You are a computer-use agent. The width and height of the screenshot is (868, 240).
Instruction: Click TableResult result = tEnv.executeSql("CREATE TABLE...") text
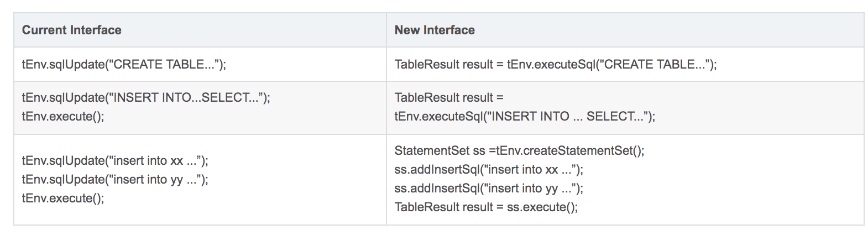pos(555,65)
